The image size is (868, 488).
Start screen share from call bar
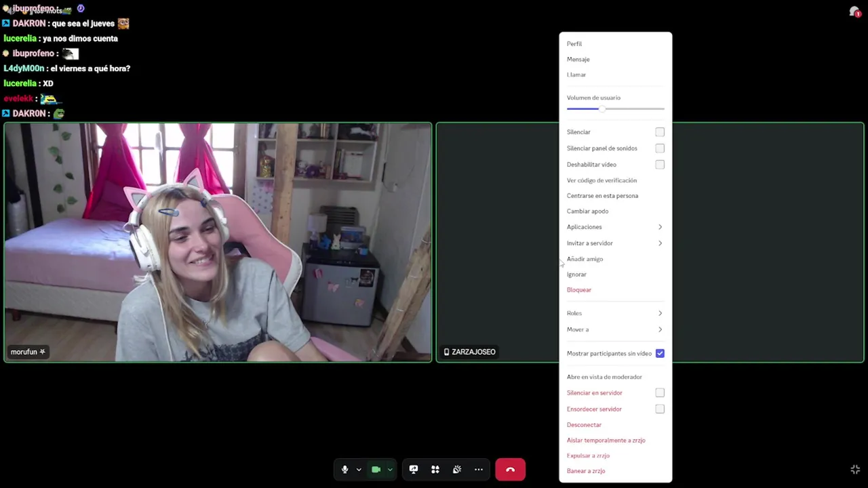pos(414,470)
